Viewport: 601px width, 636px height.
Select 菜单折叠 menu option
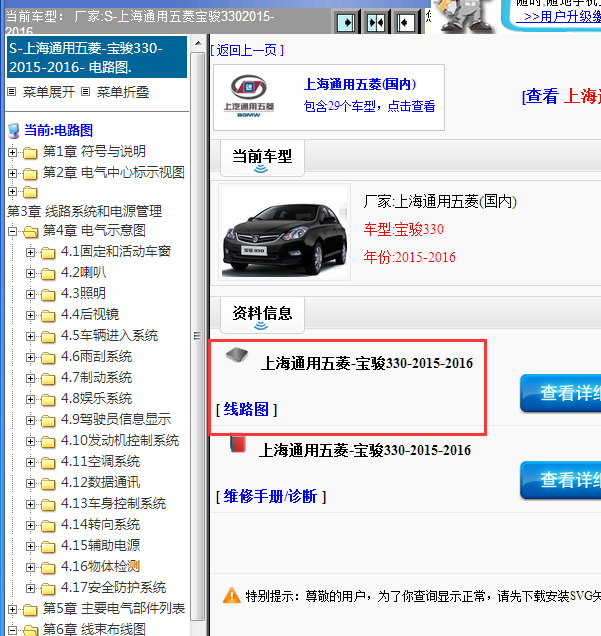point(122,92)
